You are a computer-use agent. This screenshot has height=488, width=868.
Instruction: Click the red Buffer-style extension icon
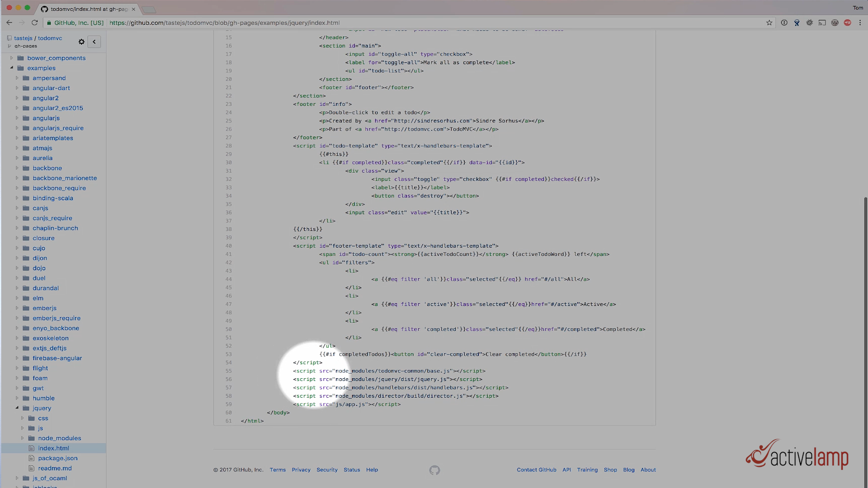(x=847, y=23)
